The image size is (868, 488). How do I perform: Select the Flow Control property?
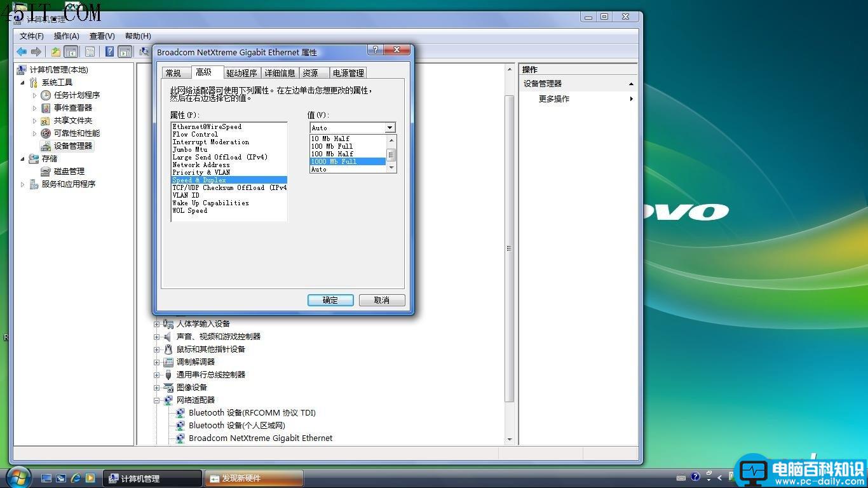(229, 134)
